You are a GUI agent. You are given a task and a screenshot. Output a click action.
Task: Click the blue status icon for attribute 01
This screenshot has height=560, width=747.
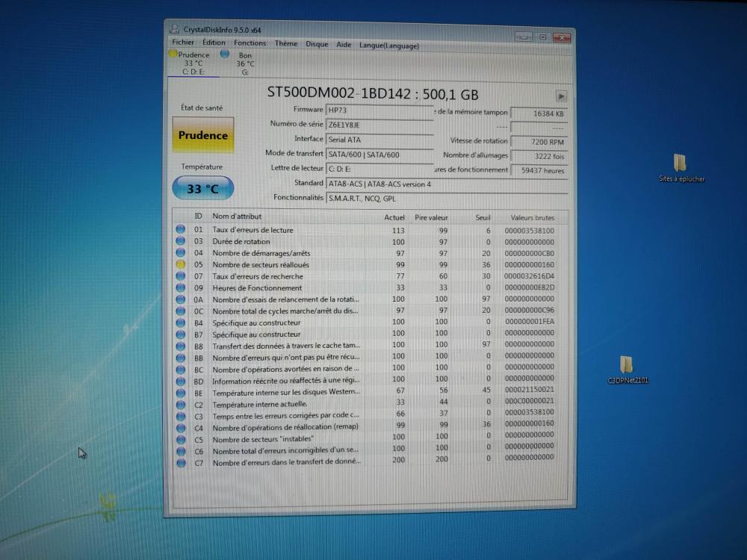tap(181, 230)
